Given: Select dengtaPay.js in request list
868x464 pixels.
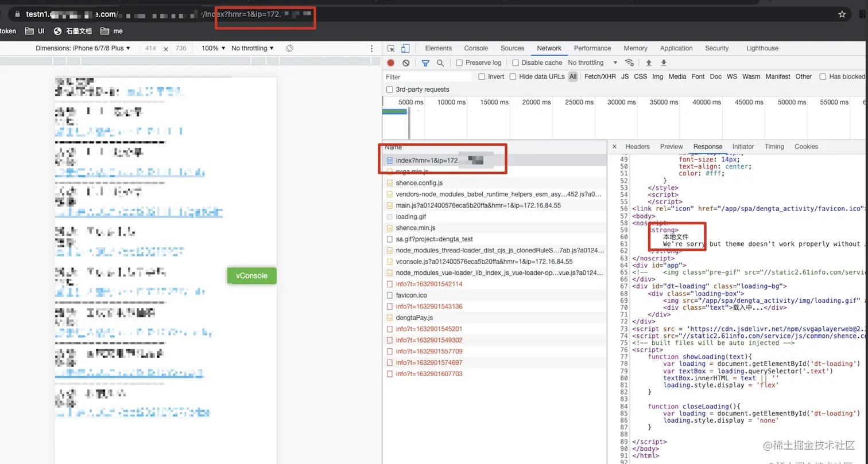Looking at the screenshot, I should tap(494, 318).
